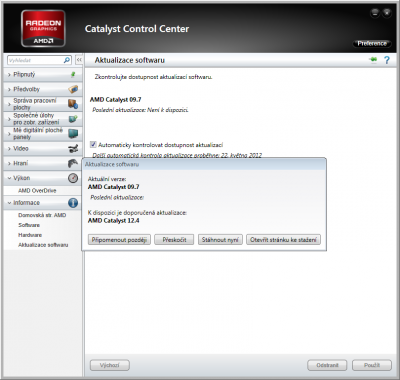400x380 pixels.
Task: Click the Výchozí button
Action: [x=110, y=365]
